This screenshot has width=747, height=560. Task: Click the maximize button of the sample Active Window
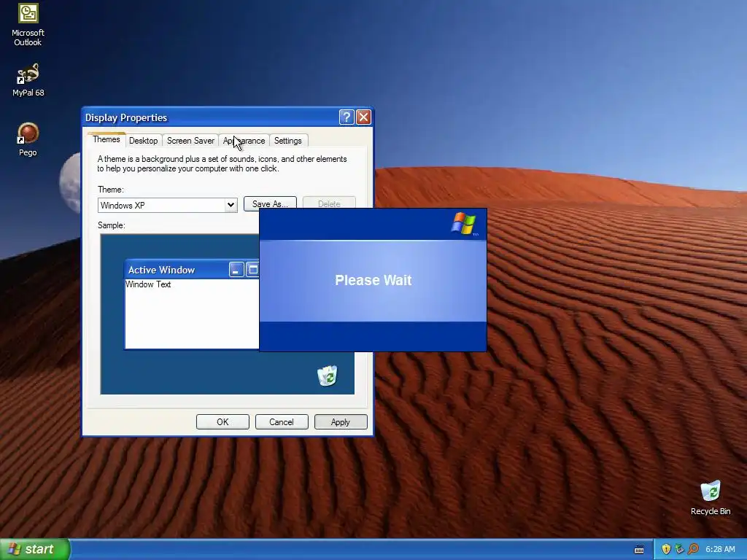click(252, 270)
